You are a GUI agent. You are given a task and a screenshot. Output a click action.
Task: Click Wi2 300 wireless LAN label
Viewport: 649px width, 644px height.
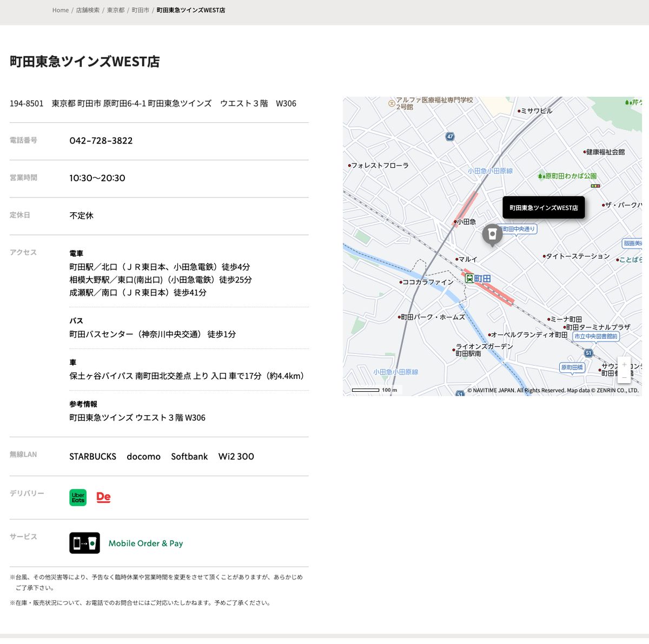(236, 456)
